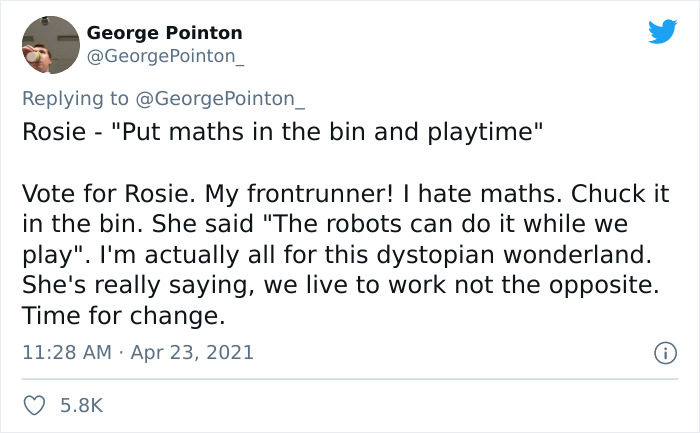Click the 5.8K likes count
Screen dimensions: 700x433
(x=82, y=405)
